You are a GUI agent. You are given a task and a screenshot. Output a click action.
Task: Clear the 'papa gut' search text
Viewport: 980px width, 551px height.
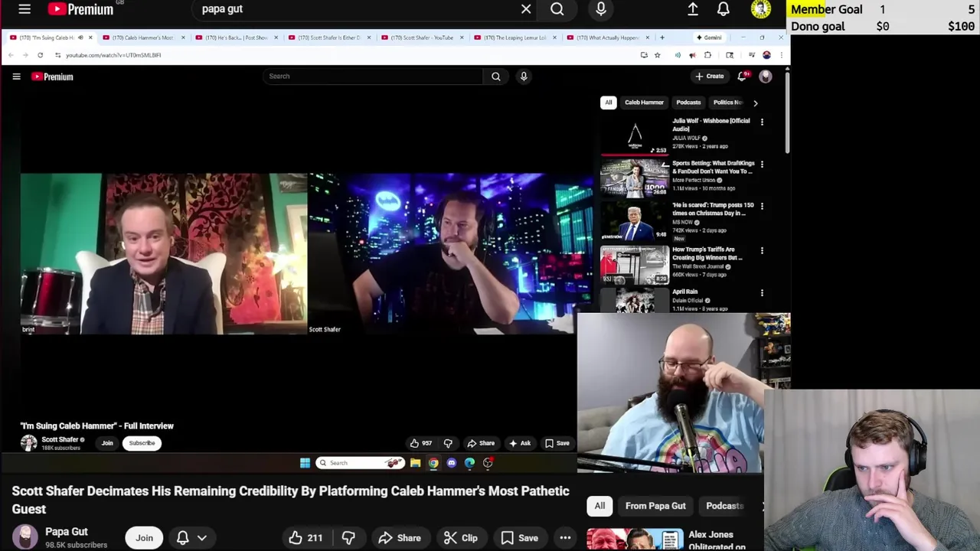(526, 9)
